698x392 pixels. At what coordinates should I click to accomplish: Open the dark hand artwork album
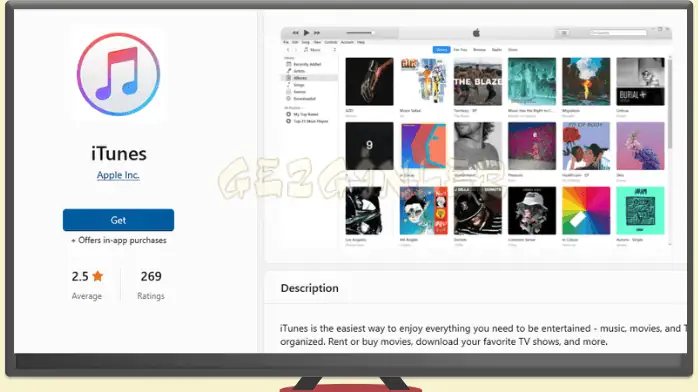click(369, 81)
